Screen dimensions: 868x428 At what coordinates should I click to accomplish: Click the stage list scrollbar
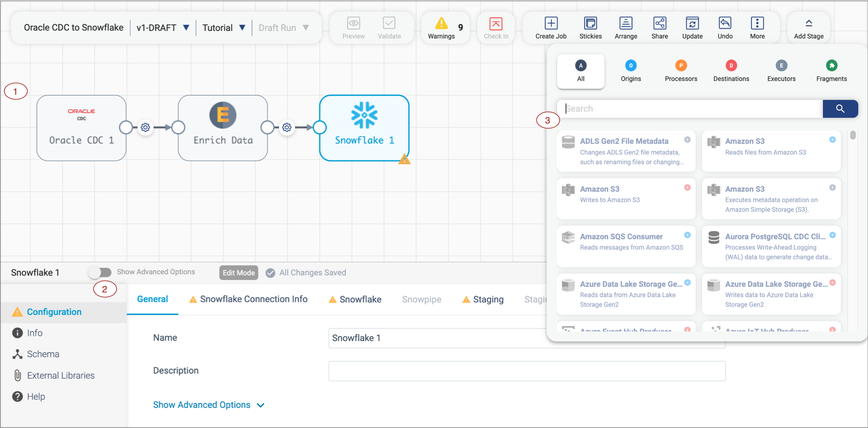[853, 135]
